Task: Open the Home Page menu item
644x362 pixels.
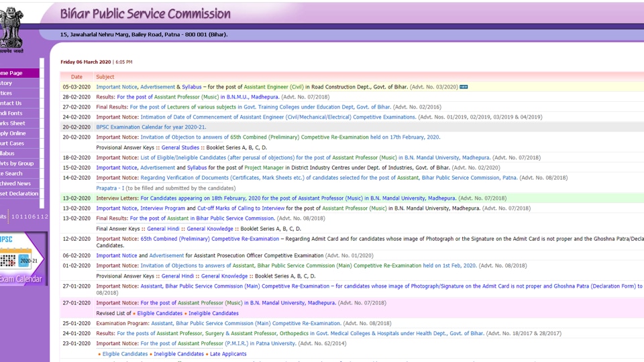Action: [19, 73]
